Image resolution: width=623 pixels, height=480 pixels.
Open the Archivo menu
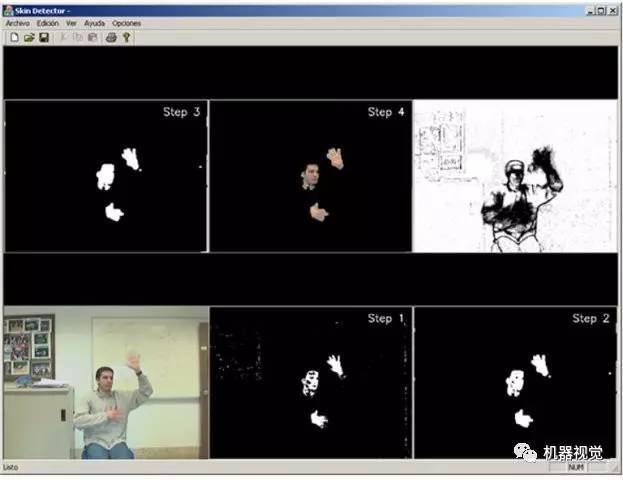[17, 23]
